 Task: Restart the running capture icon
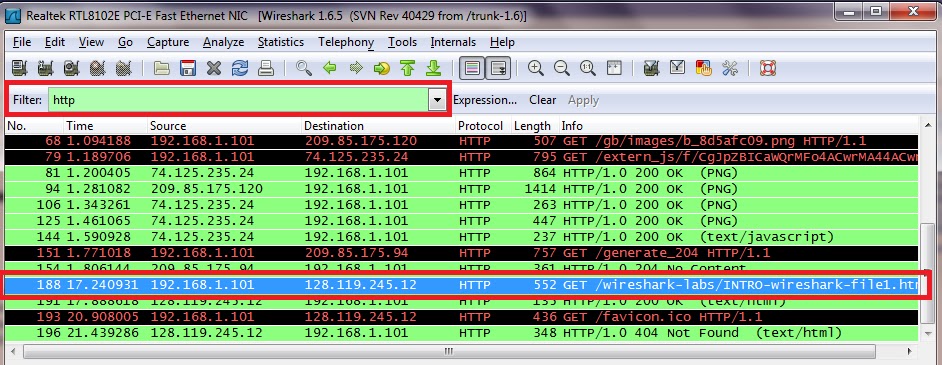pyautogui.click(x=123, y=68)
